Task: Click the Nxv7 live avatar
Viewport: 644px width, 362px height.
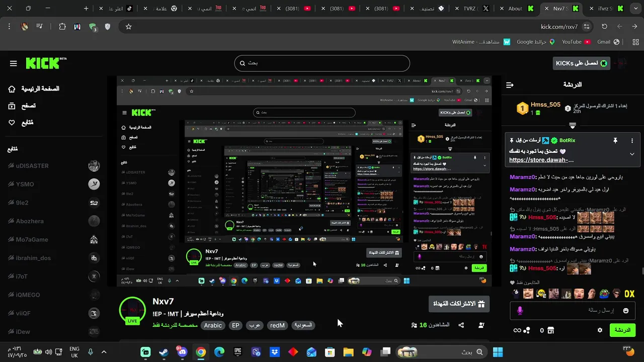Action: (132, 310)
